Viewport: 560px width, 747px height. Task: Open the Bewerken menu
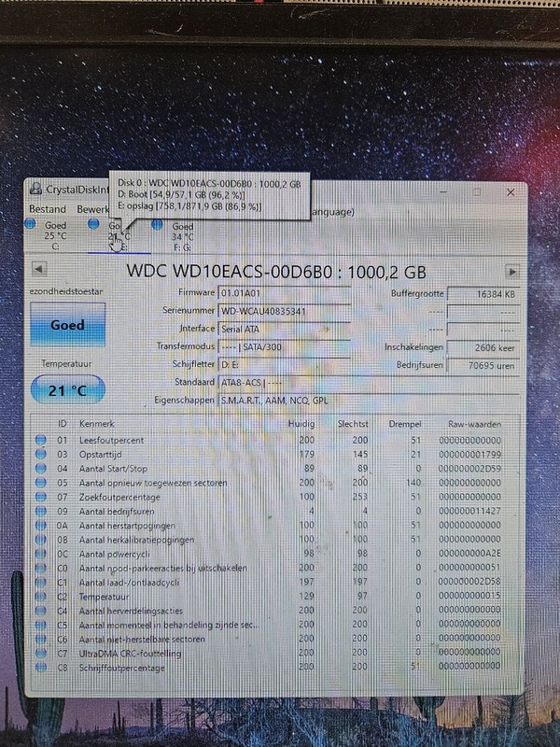[93, 209]
